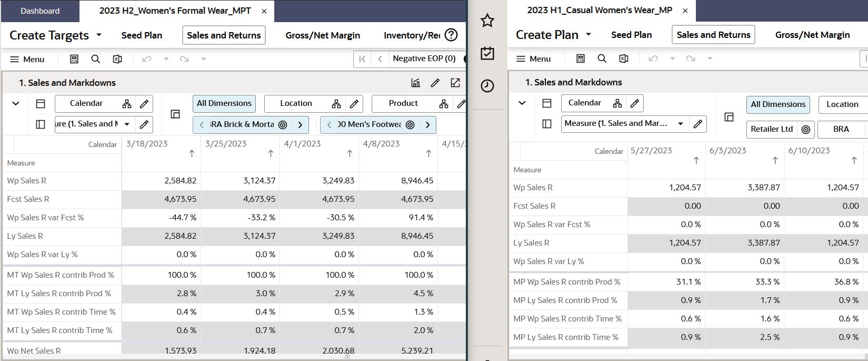868x361 pixels.
Task: Switch to the Dashboard tab
Action: [40, 11]
